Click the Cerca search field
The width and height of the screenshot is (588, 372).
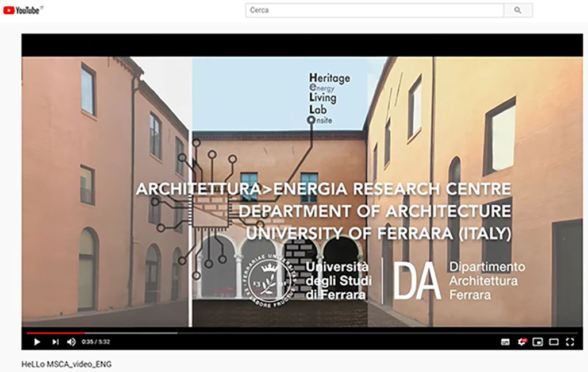coord(375,10)
